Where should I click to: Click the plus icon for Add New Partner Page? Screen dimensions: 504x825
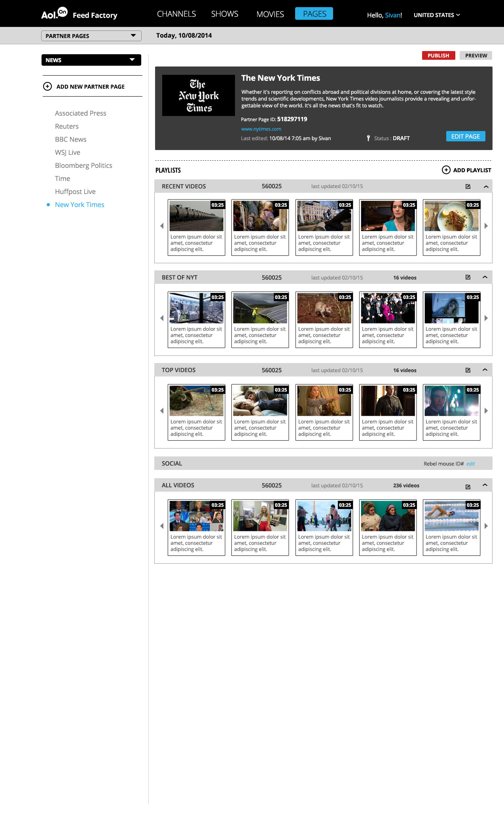click(x=47, y=86)
